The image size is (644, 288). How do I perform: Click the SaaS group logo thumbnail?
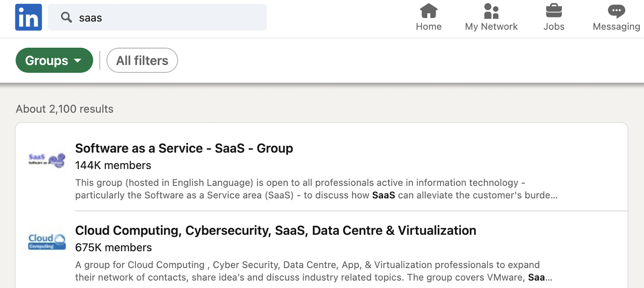click(x=47, y=160)
